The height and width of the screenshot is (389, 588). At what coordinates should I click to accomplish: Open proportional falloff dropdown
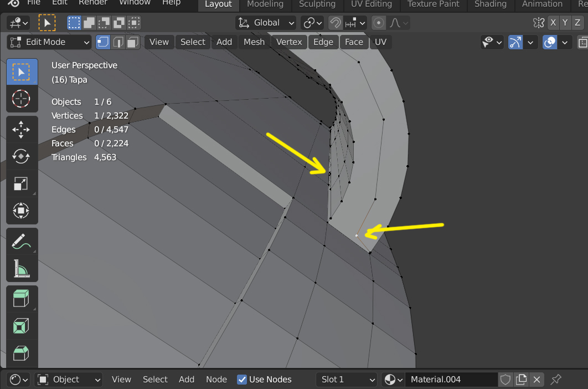(398, 23)
